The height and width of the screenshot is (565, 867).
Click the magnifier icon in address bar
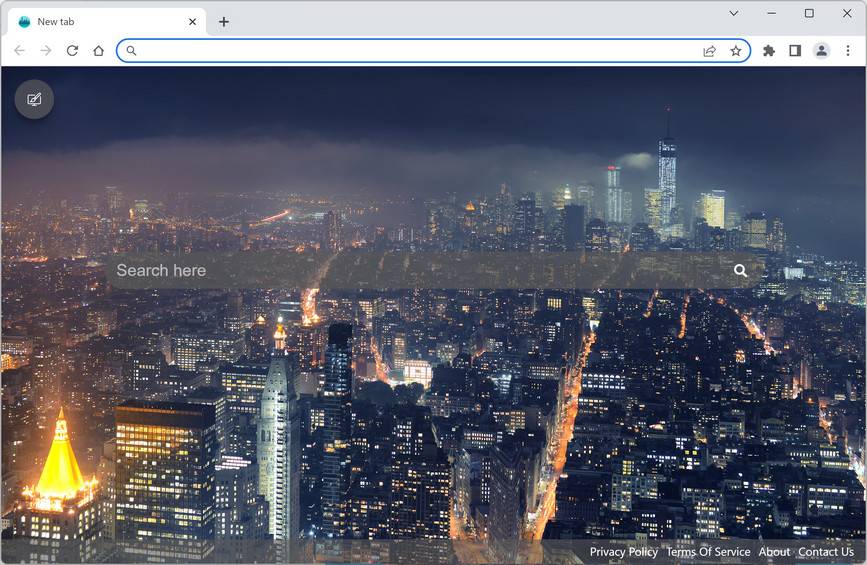coord(131,51)
